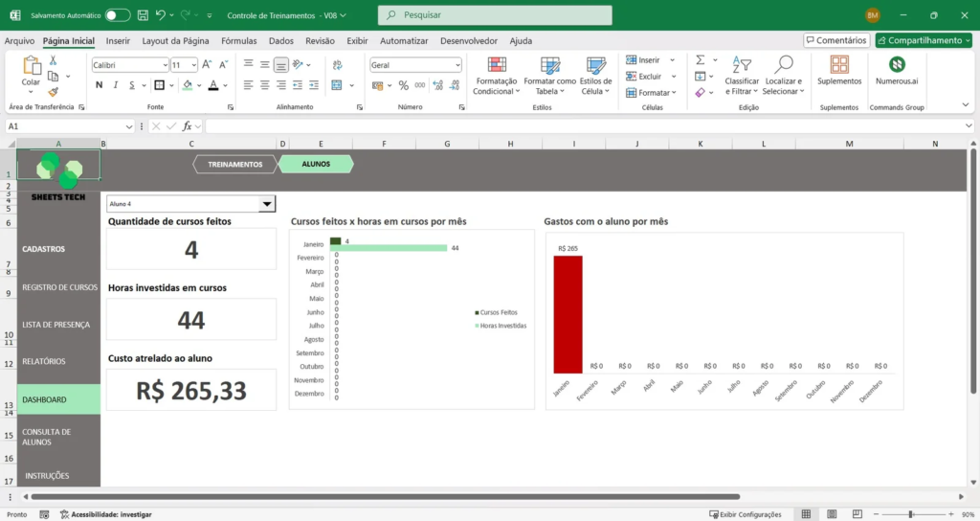Expand the Calibri font name dropdown

164,65
